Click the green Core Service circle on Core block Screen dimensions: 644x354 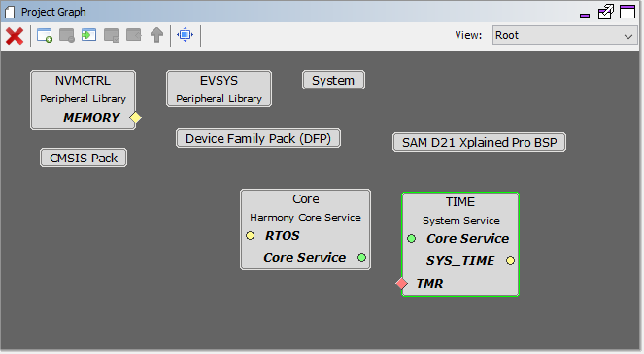click(362, 258)
